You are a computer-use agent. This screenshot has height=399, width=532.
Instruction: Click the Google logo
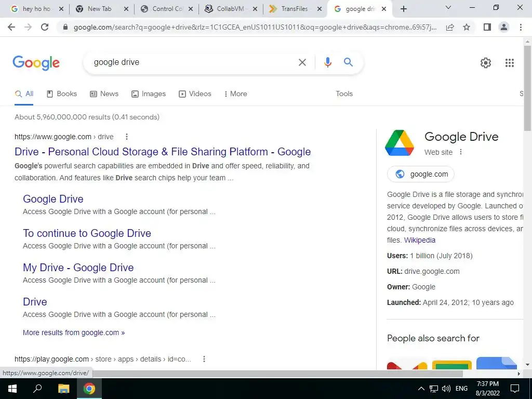(36, 63)
